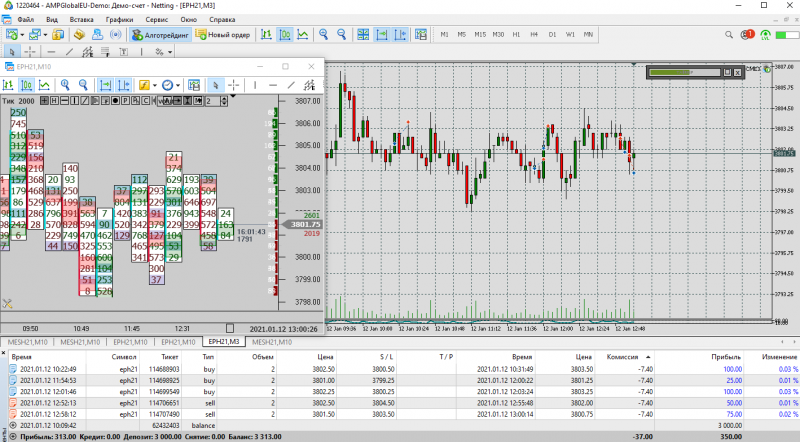
Task: Zoom in on the EPH21,M10 window chart
Action: [65, 85]
